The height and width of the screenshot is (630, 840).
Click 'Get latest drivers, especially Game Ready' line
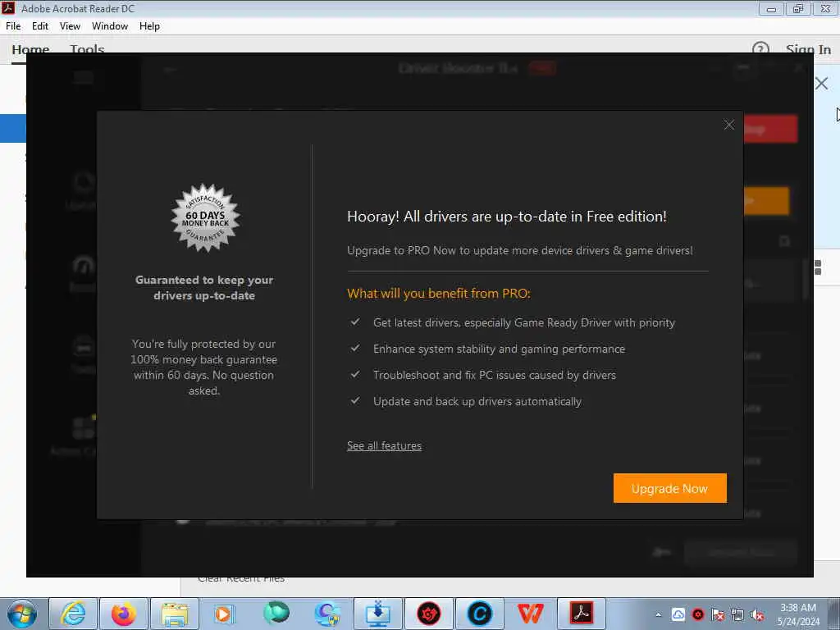click(x=524, y=323)
